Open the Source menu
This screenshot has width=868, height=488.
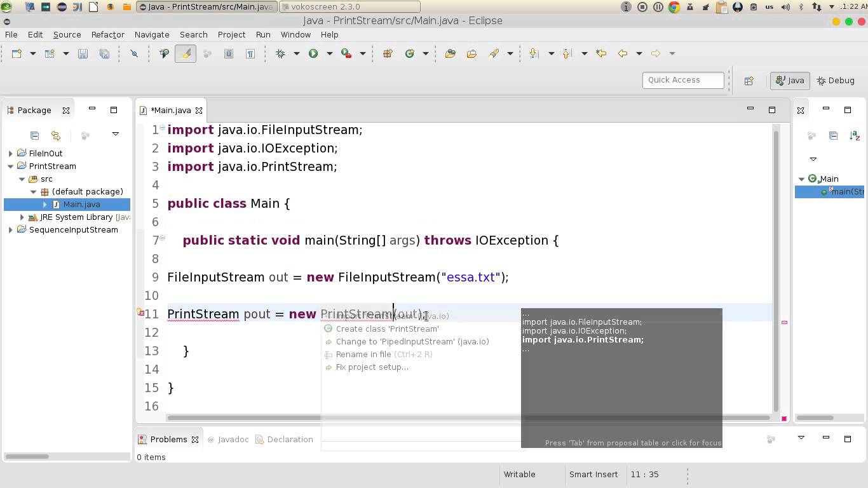click(66, 34)
